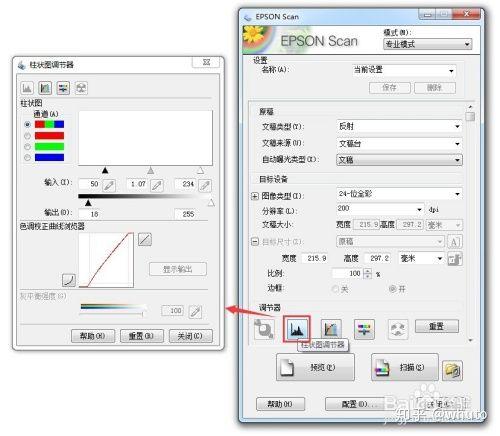Click gamma eyedropper next to input 1.07
The image size is (500, 436).
[157, 185]
